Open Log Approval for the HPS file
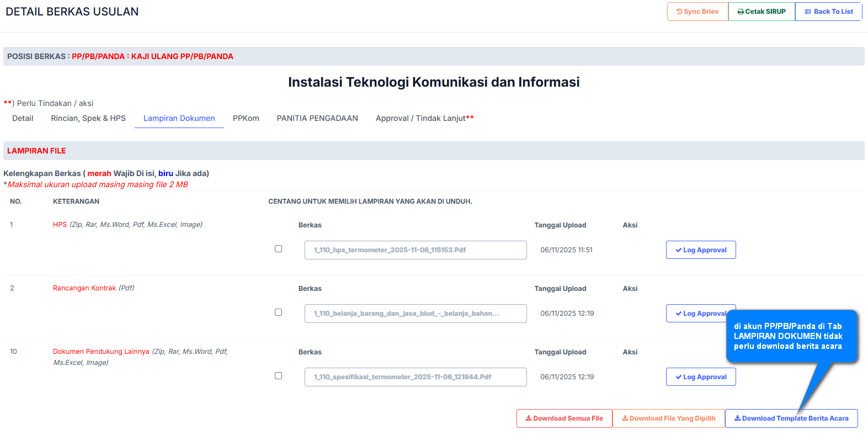The width and height of the screenshot is (868, 435). [x=701, y=250]
